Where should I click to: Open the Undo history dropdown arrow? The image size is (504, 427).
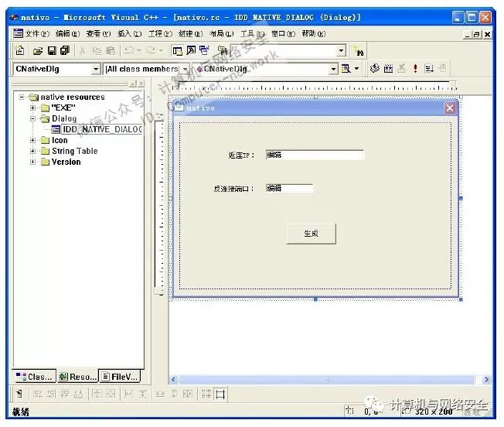(x=139, y=50)
